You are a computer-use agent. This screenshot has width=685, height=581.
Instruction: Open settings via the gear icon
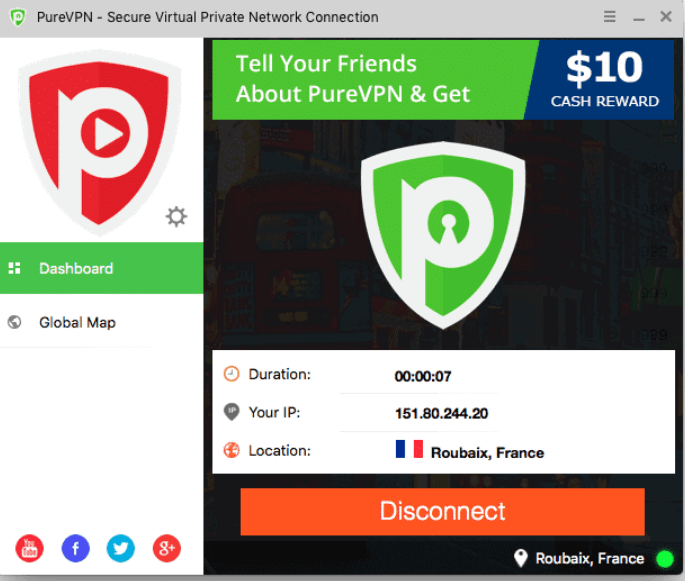click(x=176, y=217)
